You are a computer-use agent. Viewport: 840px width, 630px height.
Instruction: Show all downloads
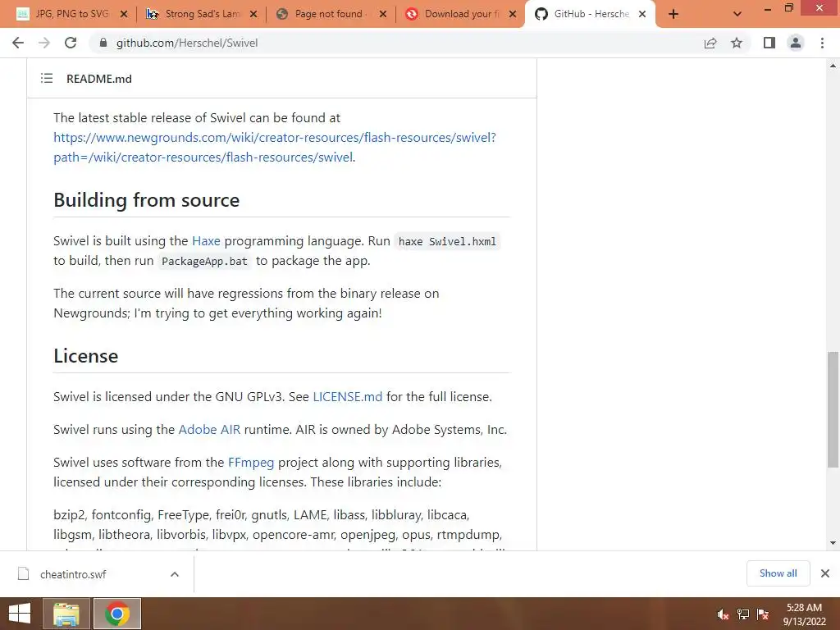tap(778, 573)
